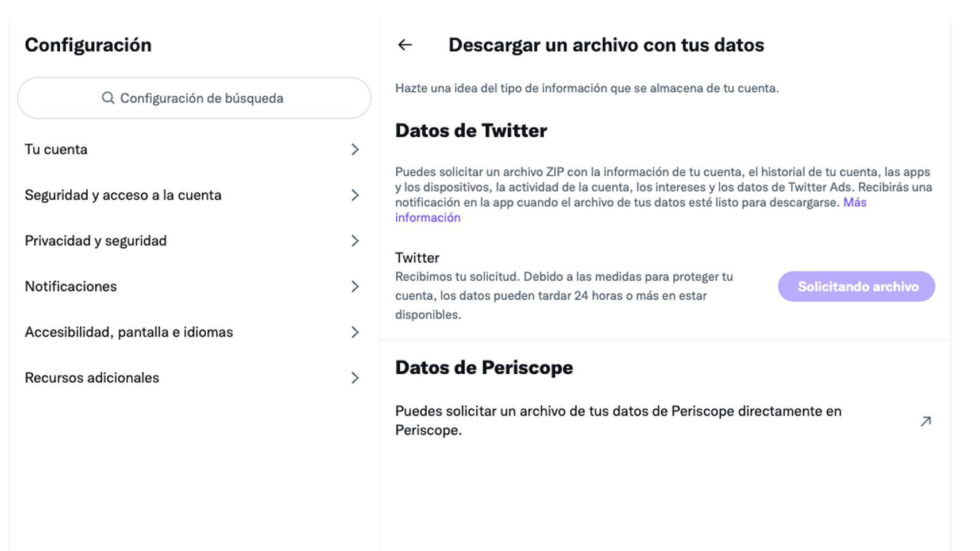Click the search magnifier icon in Configuración
Viewport: 980px width, 551px height.
click(108, 98)
